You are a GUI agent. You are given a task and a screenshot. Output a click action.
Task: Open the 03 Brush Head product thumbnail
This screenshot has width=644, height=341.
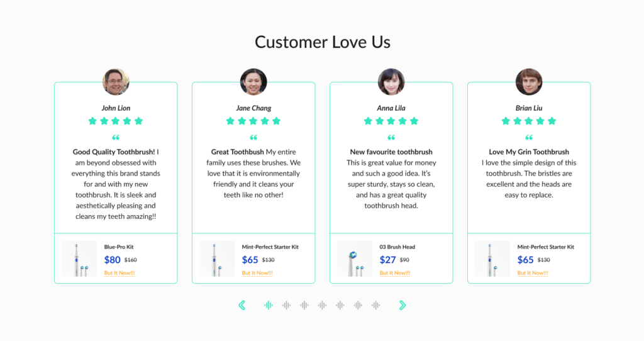click(355, 259)
